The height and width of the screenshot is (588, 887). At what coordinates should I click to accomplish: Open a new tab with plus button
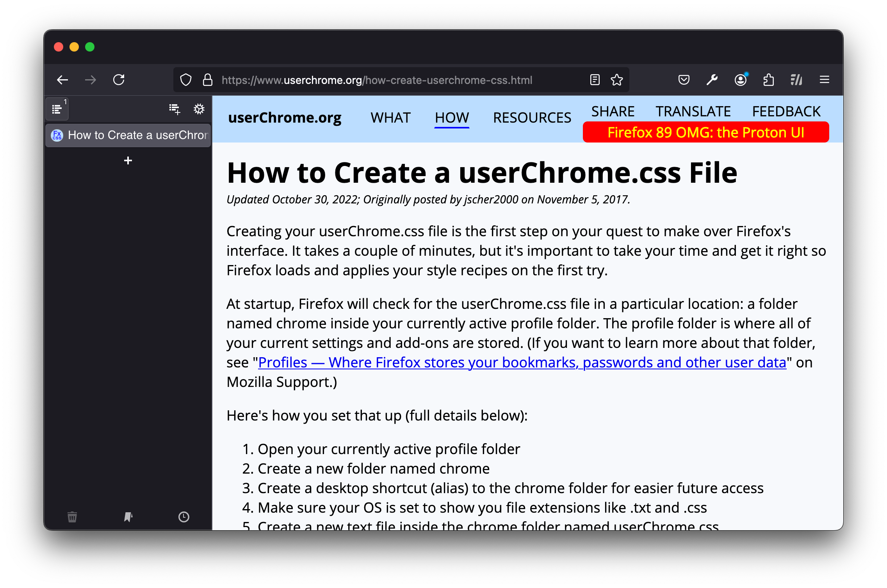[x=128, y=160]
